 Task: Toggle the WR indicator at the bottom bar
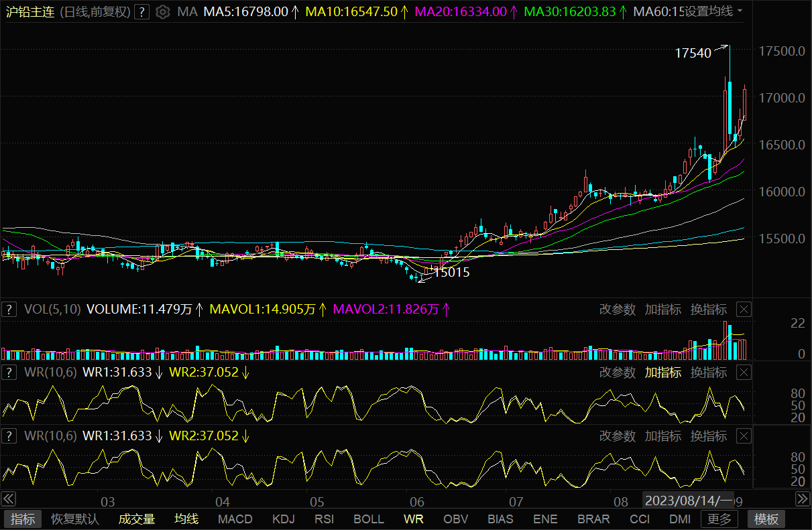(x=413, y=519)
